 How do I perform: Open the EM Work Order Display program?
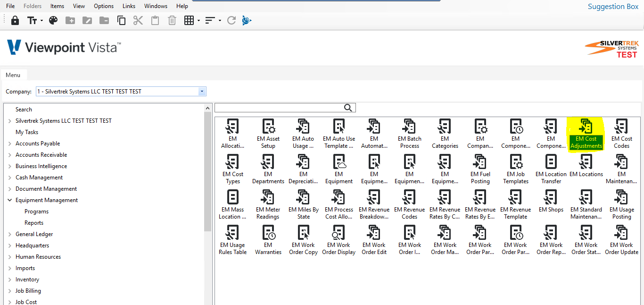(339, 240)
